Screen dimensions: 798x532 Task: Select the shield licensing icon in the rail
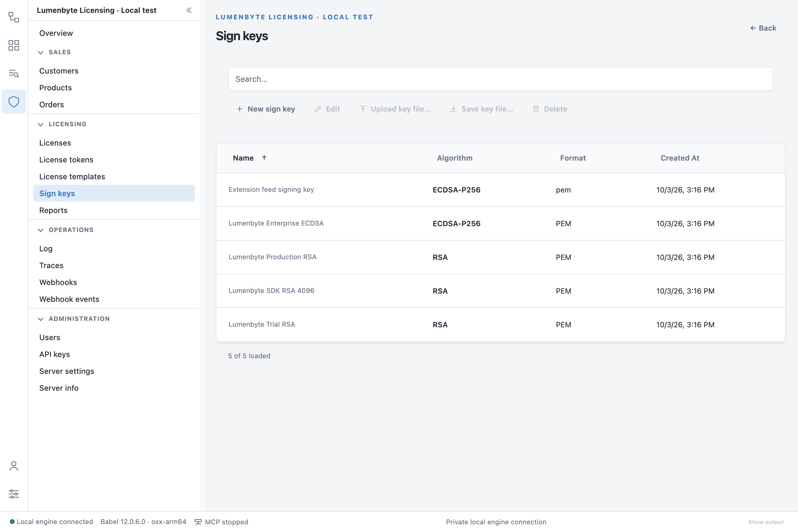(13, 101)
